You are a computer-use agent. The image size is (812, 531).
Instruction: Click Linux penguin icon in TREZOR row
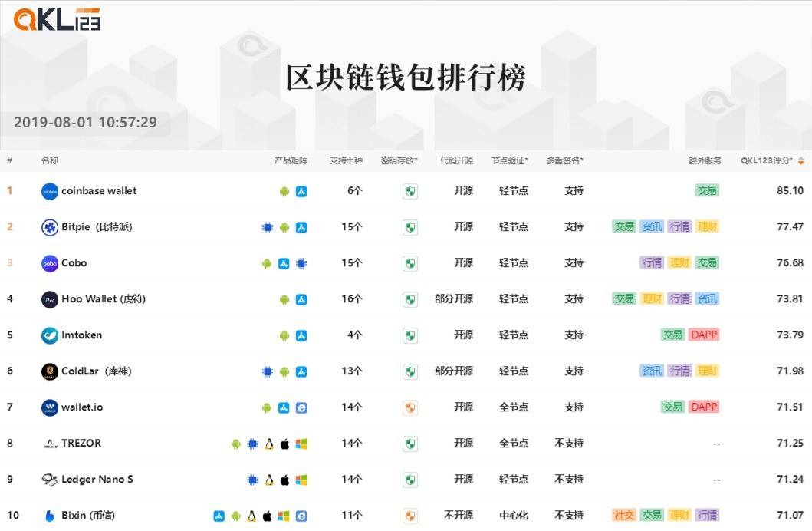[x=269, y=444]
